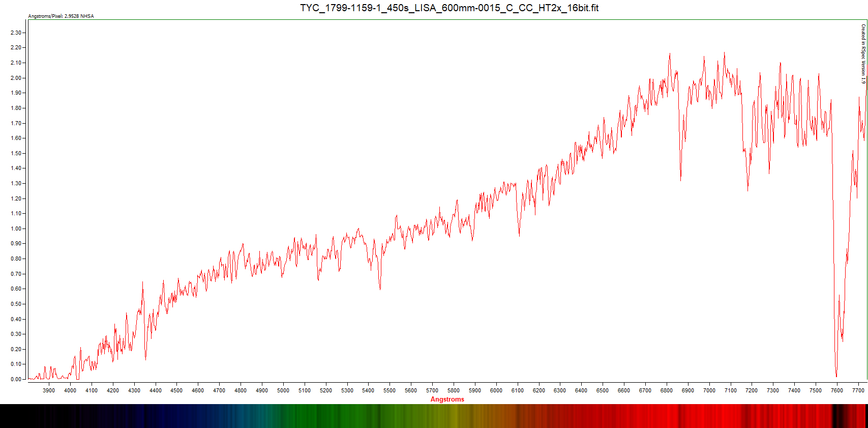The width and height of the screenshot is (868, 428).
Task: Click the 3900 tick on the x-axis
Action: click(49, 390)
